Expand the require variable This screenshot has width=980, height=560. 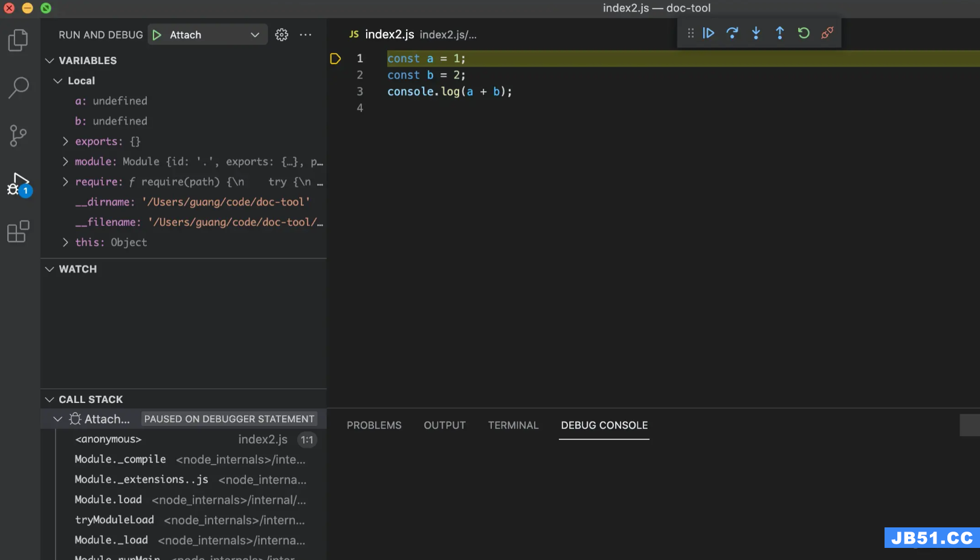click(65, 182)
